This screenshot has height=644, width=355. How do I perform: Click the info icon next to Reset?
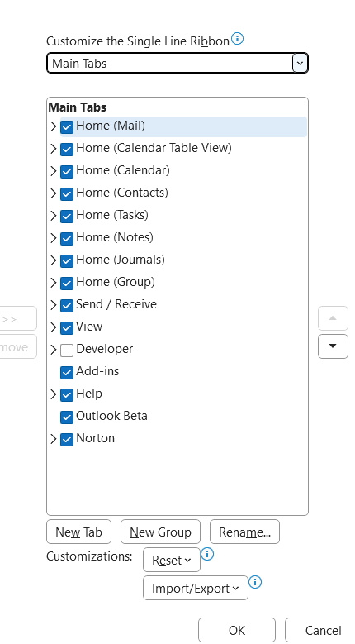click(x=207, y=554)
